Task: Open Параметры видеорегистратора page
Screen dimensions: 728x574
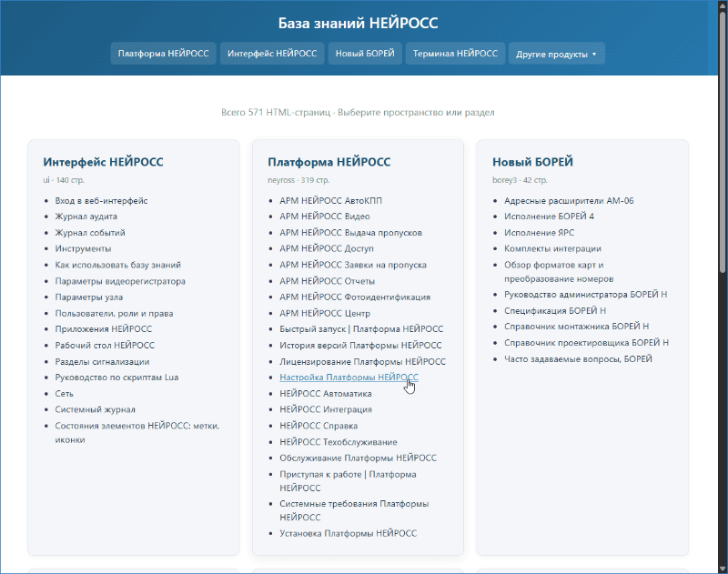Action: [120, 281]
